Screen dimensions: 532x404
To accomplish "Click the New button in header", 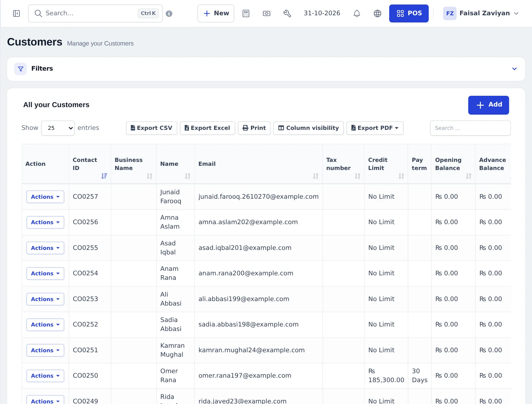I will coord(216,13).
